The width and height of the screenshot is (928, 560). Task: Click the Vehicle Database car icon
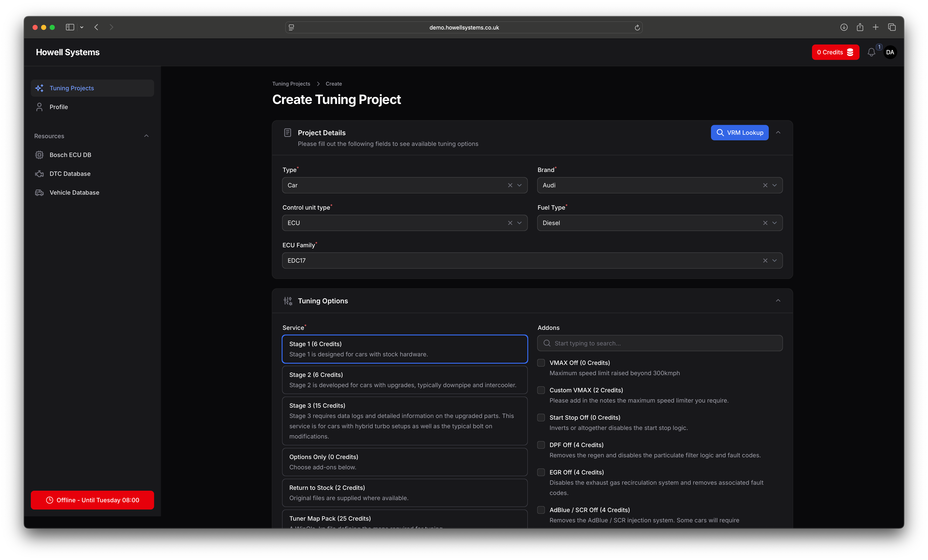click(x=39, y=192)
